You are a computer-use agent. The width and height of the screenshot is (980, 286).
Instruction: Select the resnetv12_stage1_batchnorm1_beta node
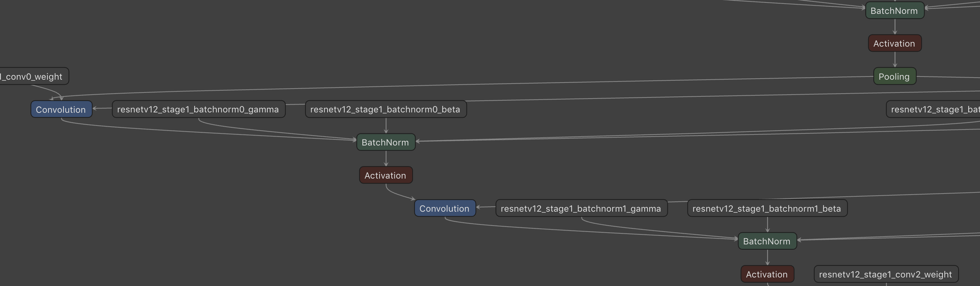(x=767, y=208)
